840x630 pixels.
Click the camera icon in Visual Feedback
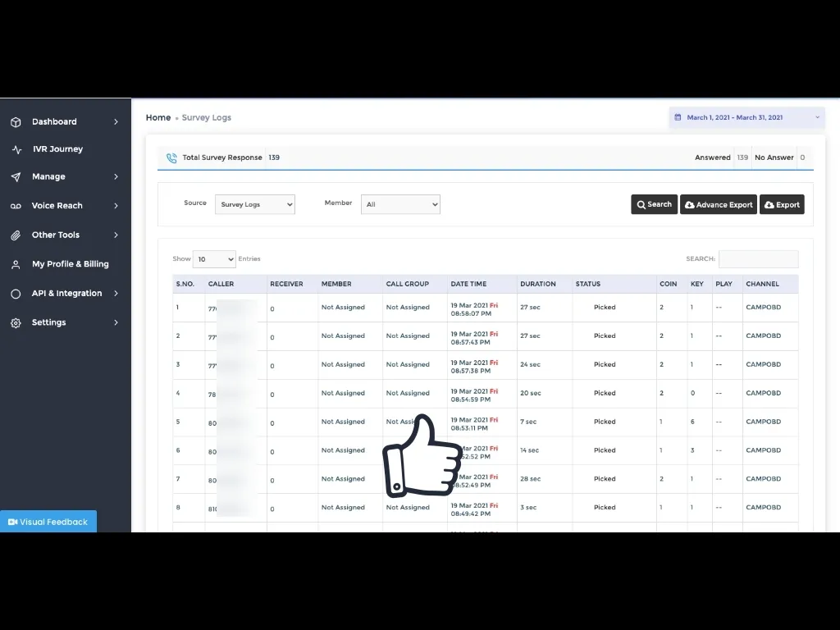tap(13, 522)
